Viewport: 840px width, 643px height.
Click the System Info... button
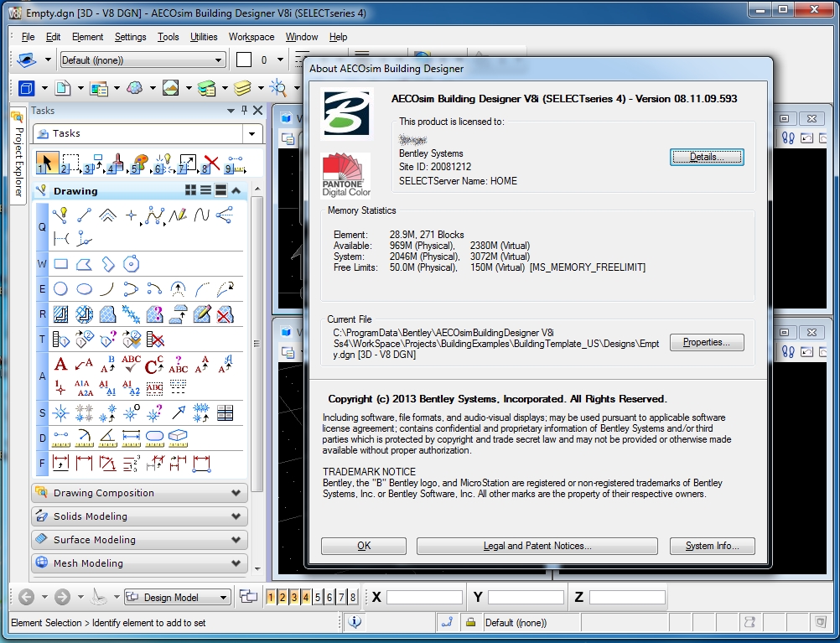point(712,546)
